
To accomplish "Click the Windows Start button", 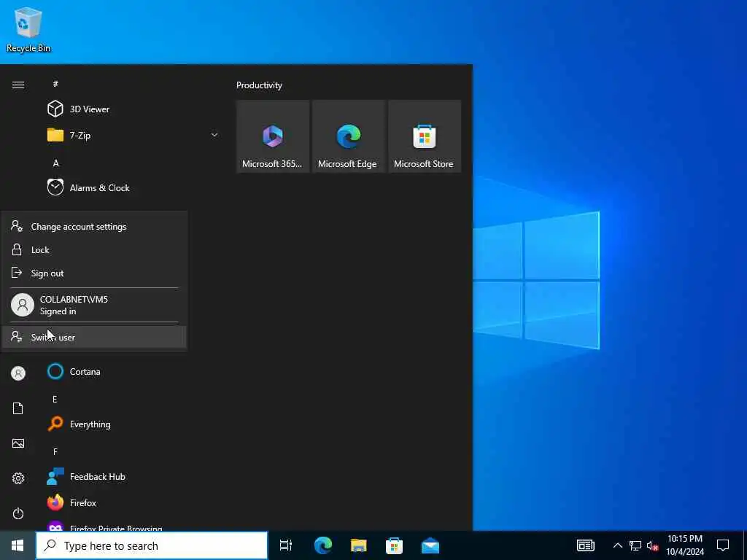I will 18,545.
